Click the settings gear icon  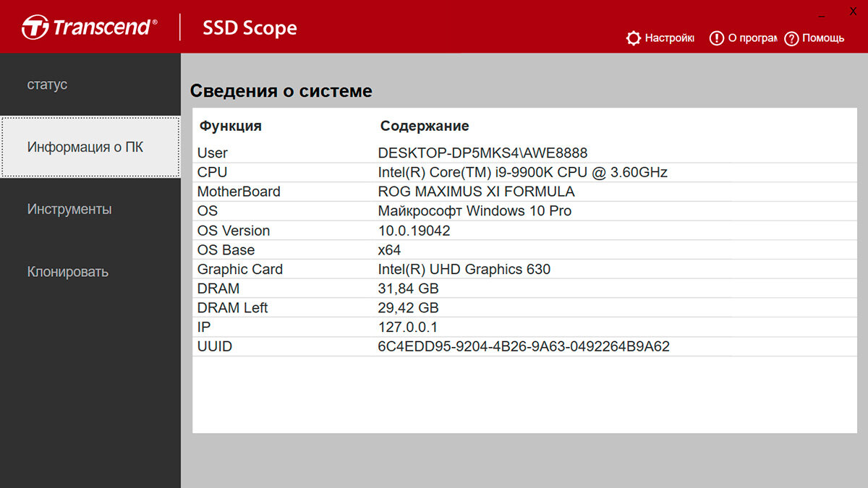(x=634, y=38)
